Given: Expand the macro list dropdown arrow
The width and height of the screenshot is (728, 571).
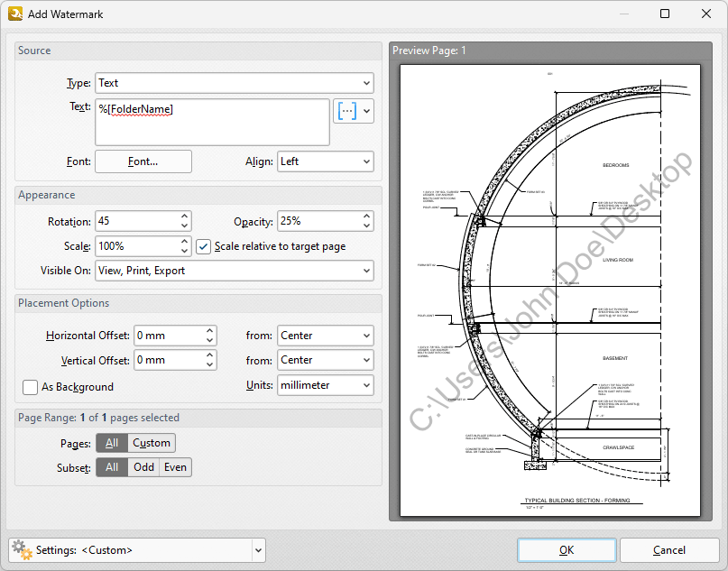Looking at the screenshot, I should tap(367, 111).
